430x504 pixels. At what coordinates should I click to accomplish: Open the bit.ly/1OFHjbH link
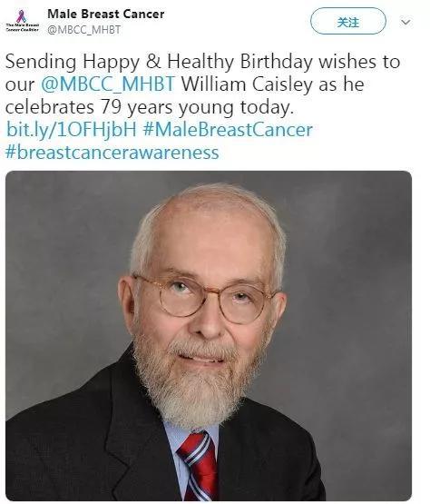[72, 129]
